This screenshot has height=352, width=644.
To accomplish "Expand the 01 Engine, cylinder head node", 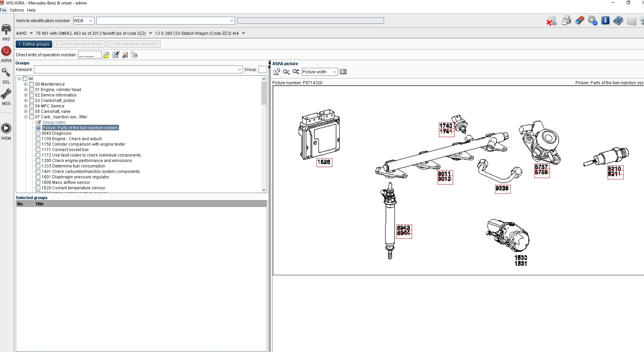I will pos(26,90).
